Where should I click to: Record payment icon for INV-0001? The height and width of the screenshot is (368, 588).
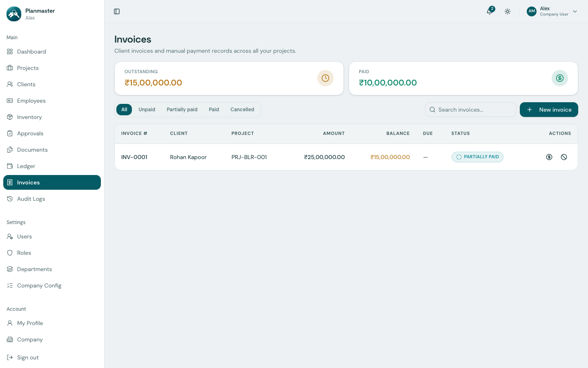click(x=549, y=157)
